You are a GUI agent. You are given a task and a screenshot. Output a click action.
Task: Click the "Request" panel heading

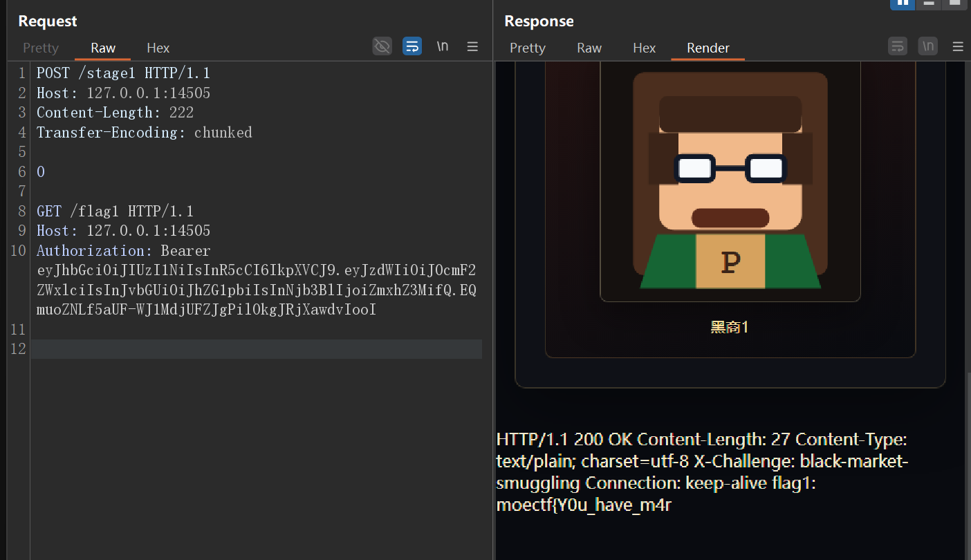(48, 21)
